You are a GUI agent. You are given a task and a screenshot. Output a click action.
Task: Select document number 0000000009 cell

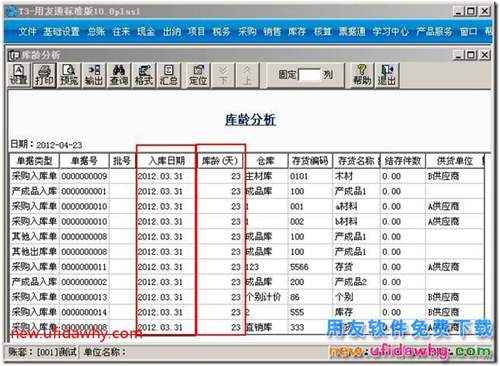(x=84, y=176)
